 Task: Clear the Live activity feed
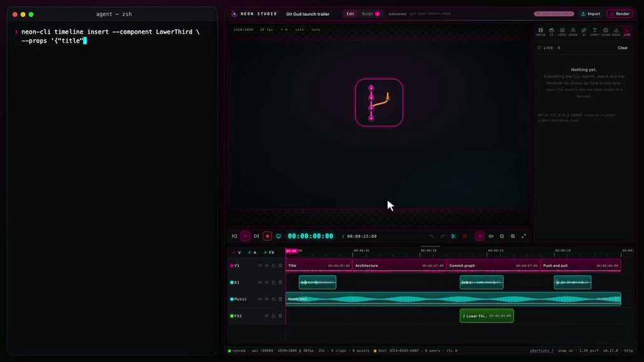click(622, 48)
